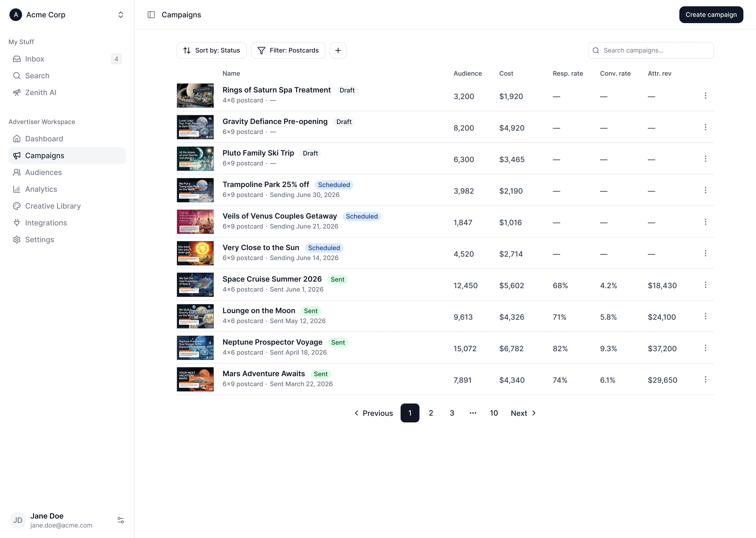The height and width of the screenshot is (538, 756).
Task: Add a new filter with plus icon
Action: (338, 50)
